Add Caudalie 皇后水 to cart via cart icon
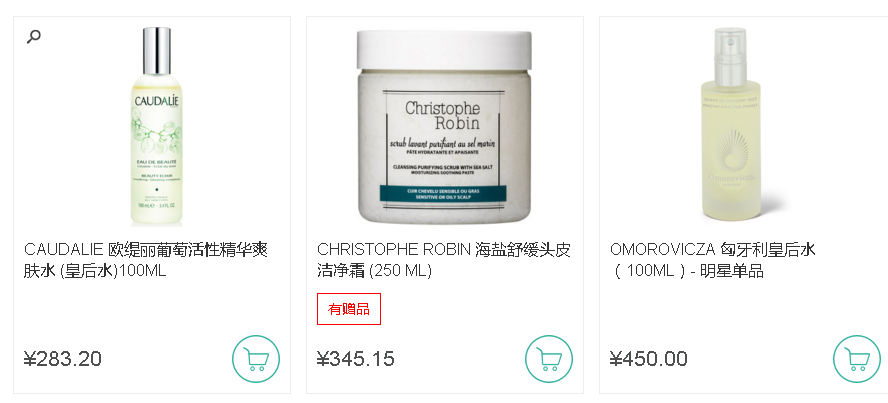 click(x=256, y=359)
